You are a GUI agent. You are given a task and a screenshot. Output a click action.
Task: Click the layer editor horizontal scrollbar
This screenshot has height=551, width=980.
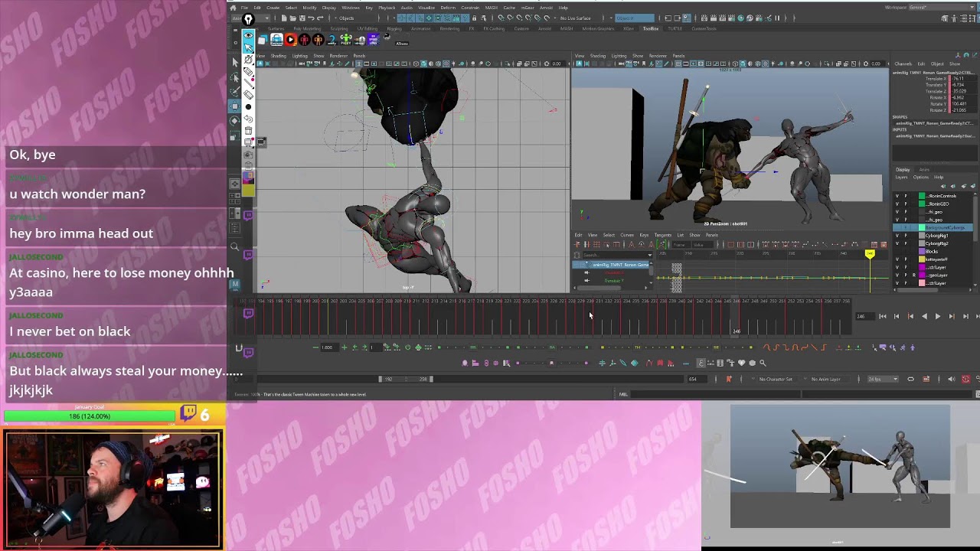point(919,289)
